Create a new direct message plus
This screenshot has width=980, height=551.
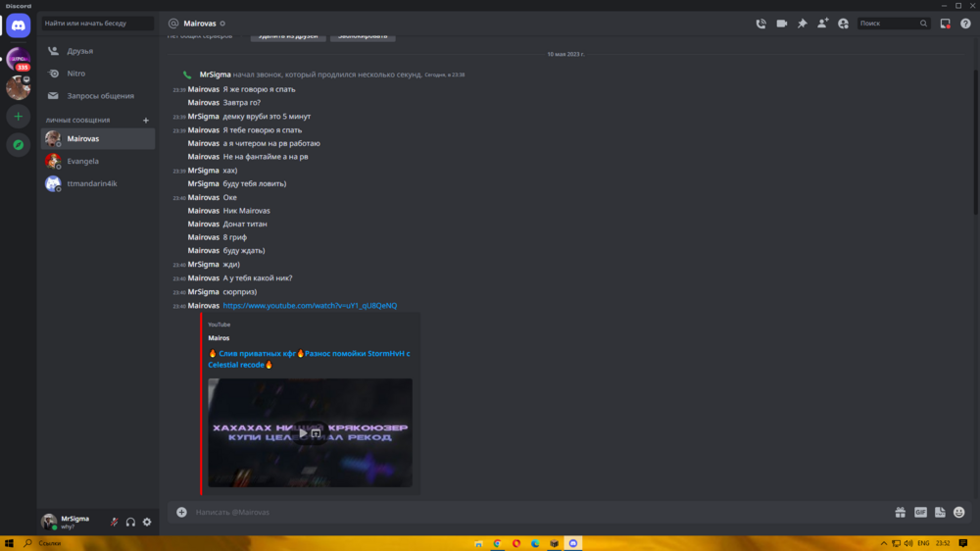coord(146,120)
